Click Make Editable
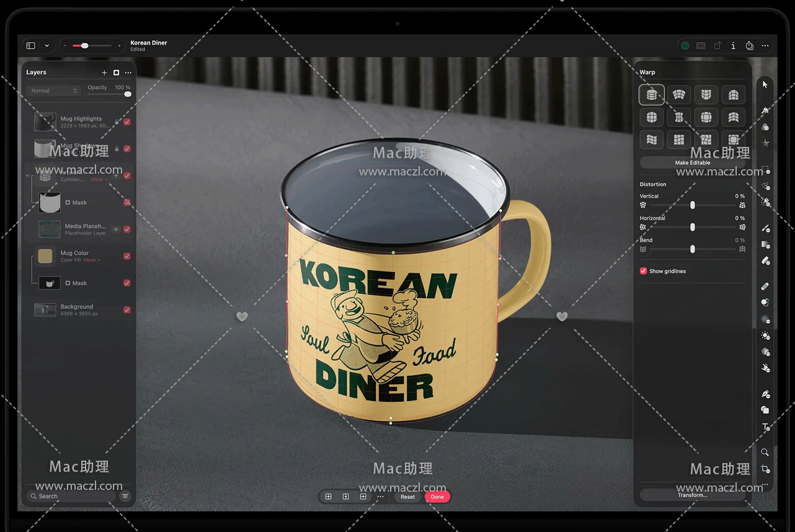The width and height of the screenshot is (795, 532). click(x=693, y=162)
